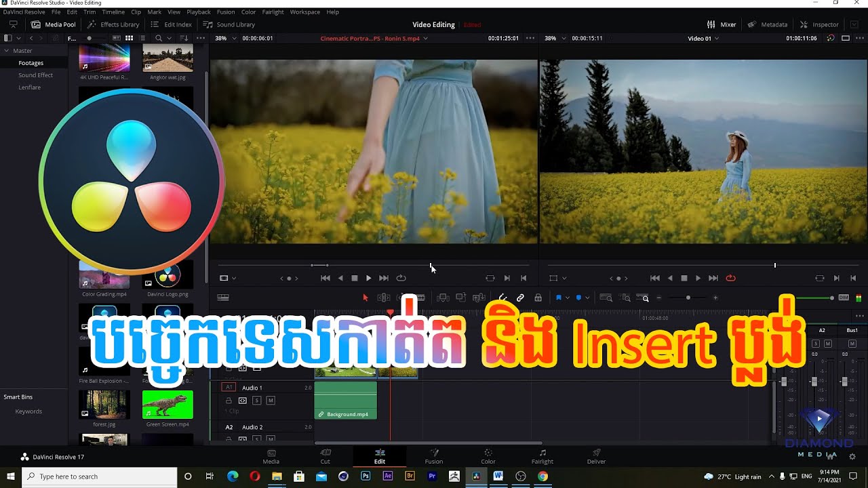Go to the Fairlight page

[x=542, y=457]
